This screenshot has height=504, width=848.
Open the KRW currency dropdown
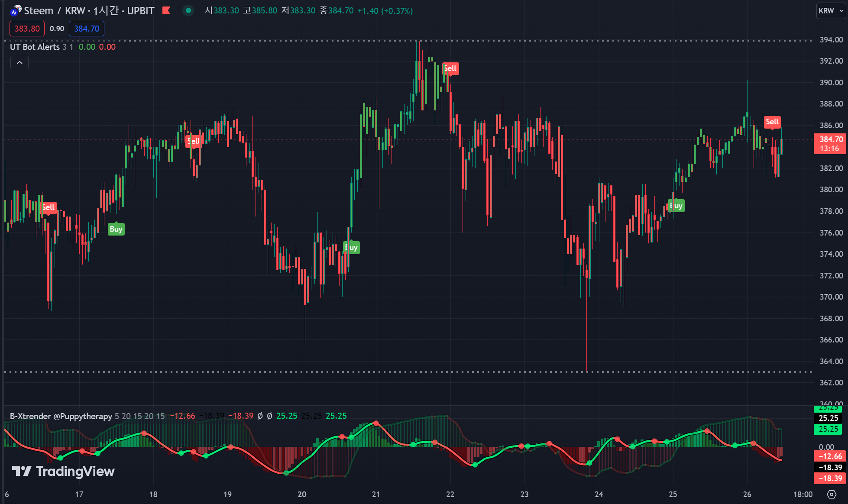click(831, 11)
